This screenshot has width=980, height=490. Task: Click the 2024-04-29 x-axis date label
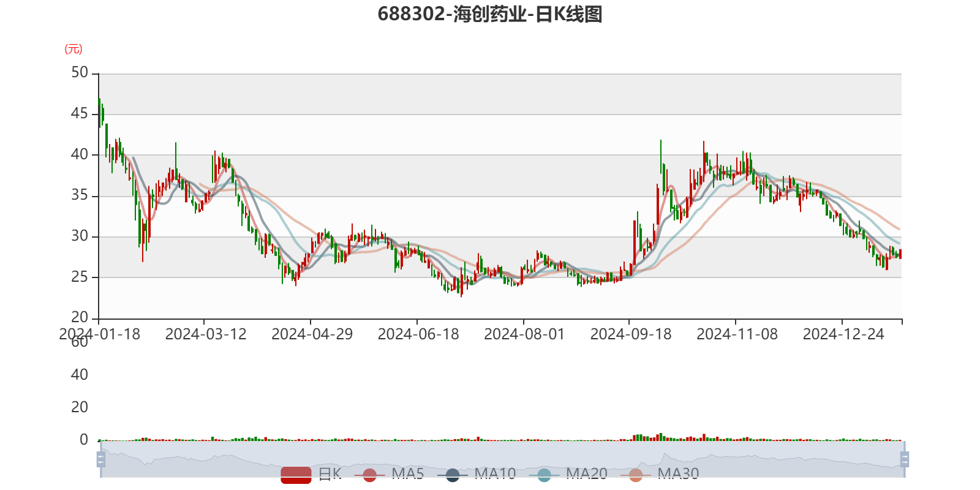tap(312, 334)
